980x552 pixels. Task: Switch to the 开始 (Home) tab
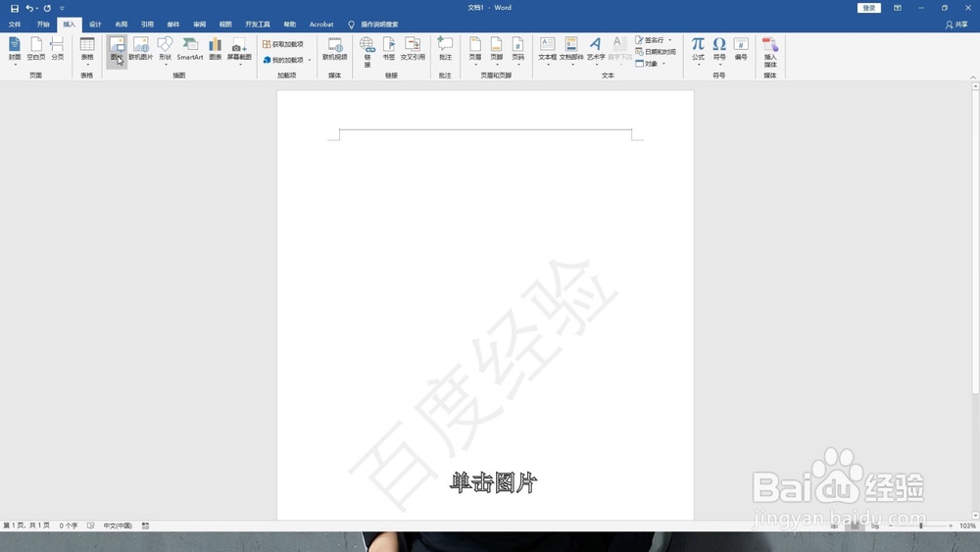pyautogui.click(x=43, y=25)
